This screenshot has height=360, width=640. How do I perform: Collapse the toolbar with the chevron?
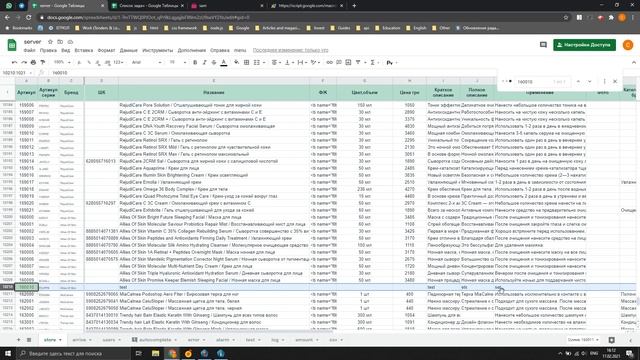pyautogui.click(x=633, y=62)
